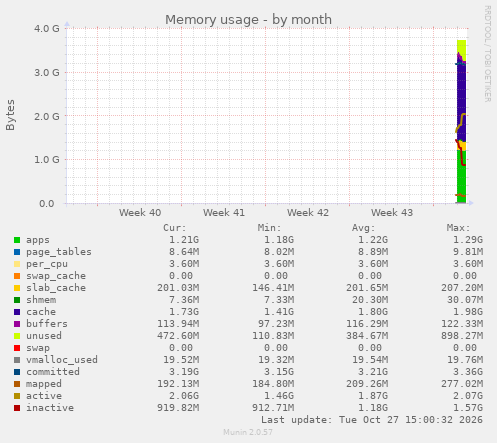The image size is (497, 443).
Task: Click the slab_cache min value 146.41M
Action: tap(273, 288)
